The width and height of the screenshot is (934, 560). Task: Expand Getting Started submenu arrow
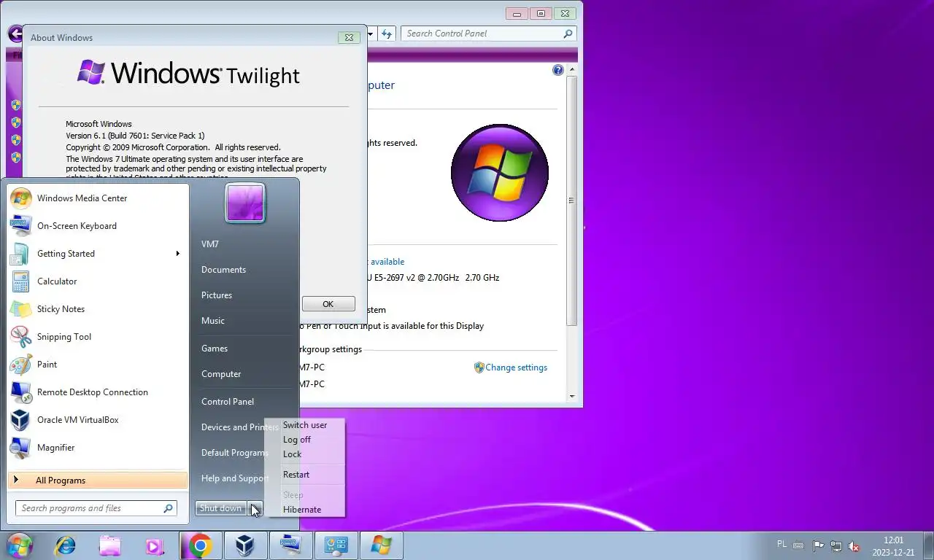[x=177, y=254]
